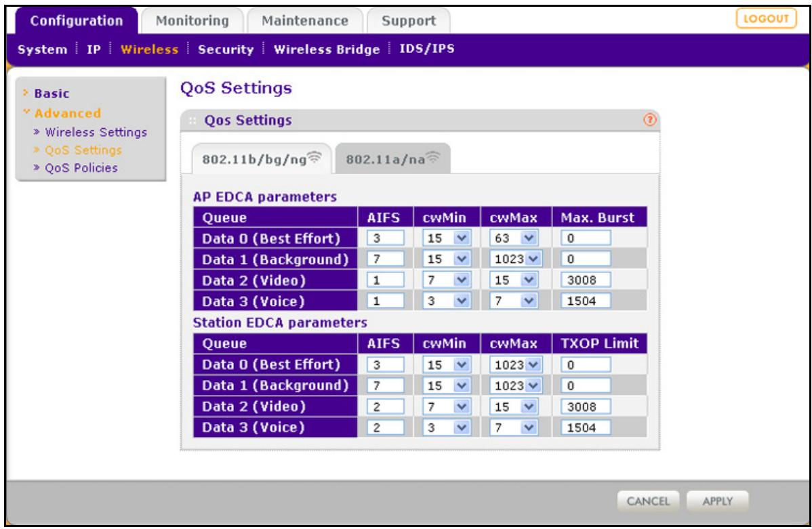
Task: Edit AP Voice AIFS field
Action: coord(385,301)
